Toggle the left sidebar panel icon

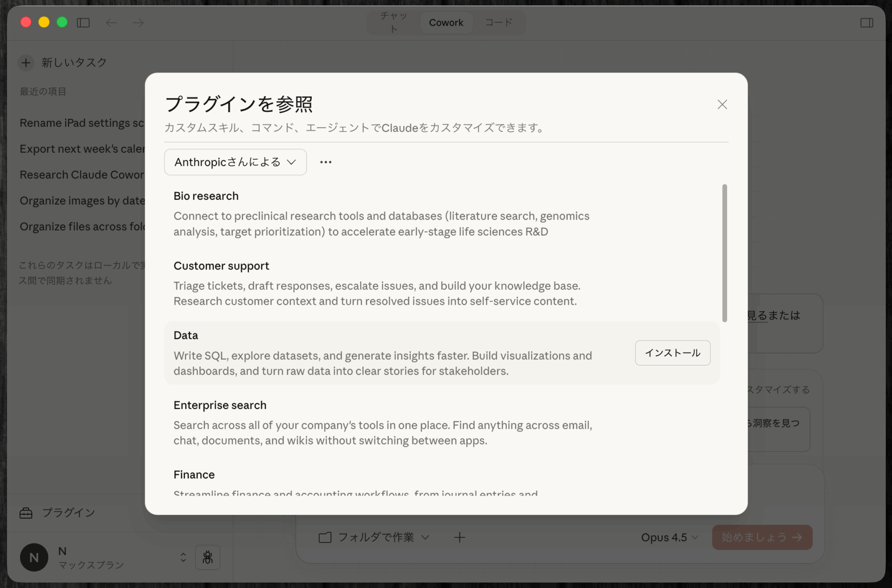pos(83,22)
